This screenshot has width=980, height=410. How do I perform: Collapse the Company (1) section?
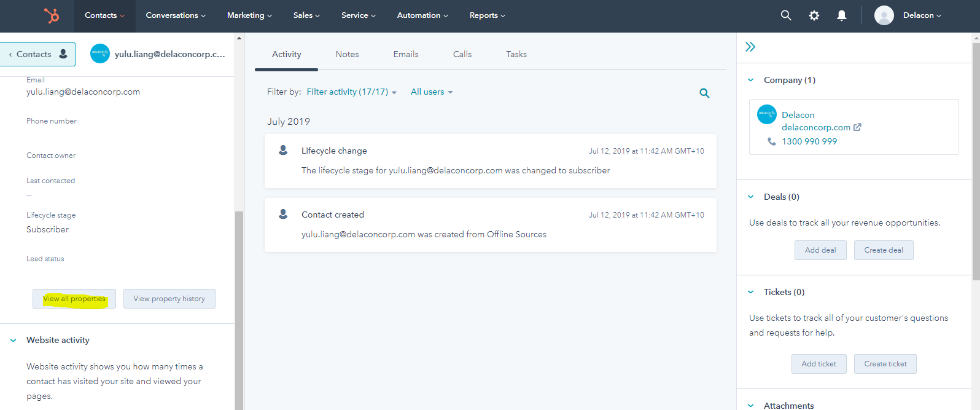point(750,80)
